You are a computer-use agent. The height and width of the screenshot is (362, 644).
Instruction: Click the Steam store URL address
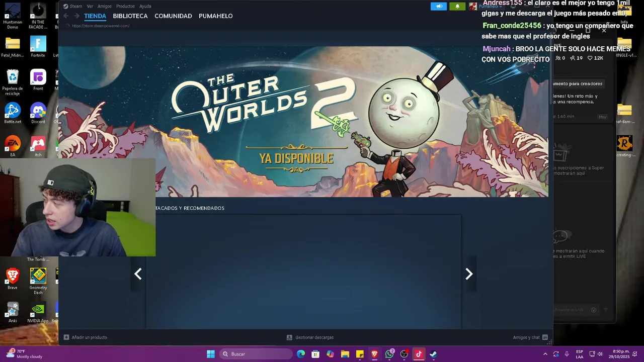click(101, 26)
